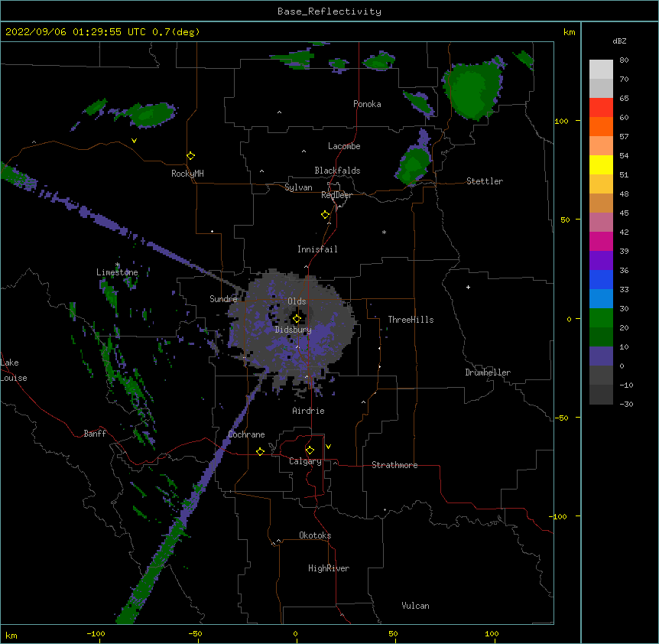Image resolution: width=659 pixels, height=644 pixels.
Task: Click the -100 tick on the bottom axis
Action: (96, 633)
